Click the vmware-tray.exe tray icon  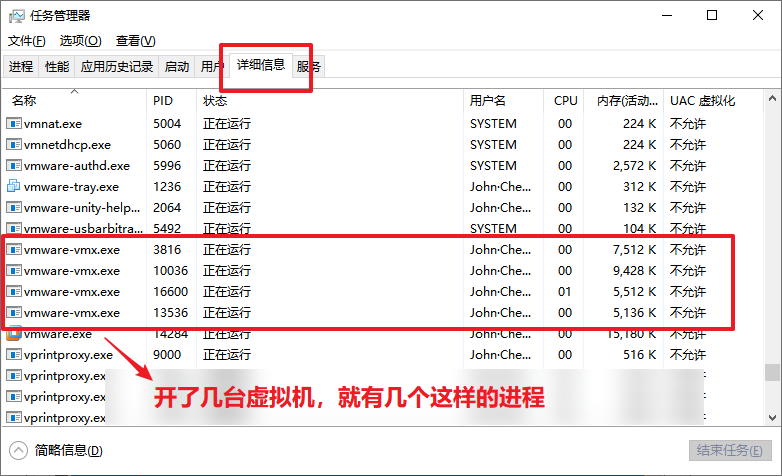click(x=14, y=186)
